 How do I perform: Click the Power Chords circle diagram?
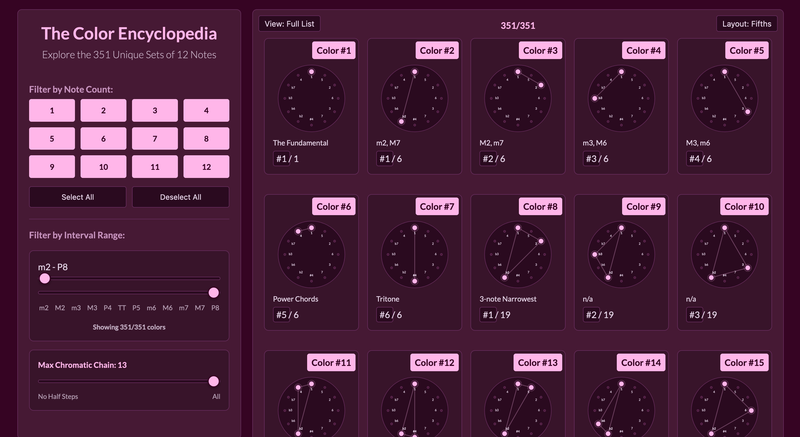pyautogui.click(x=311, y=254)
